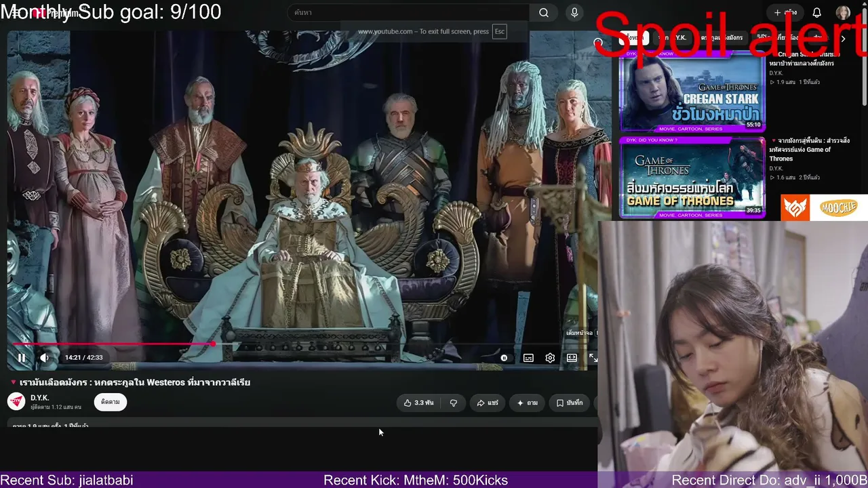Toggle full screen on the player

point(593,358)
